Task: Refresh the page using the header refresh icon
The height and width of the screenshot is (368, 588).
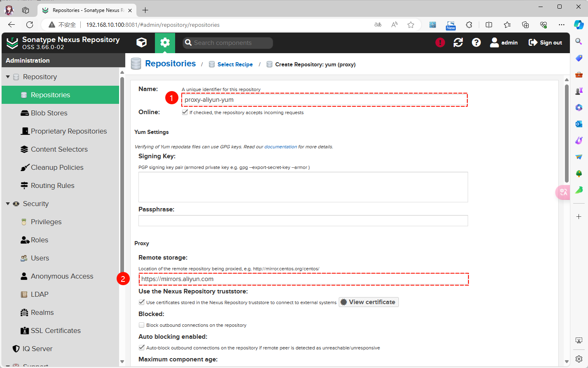Action: [x=458, y=42]
